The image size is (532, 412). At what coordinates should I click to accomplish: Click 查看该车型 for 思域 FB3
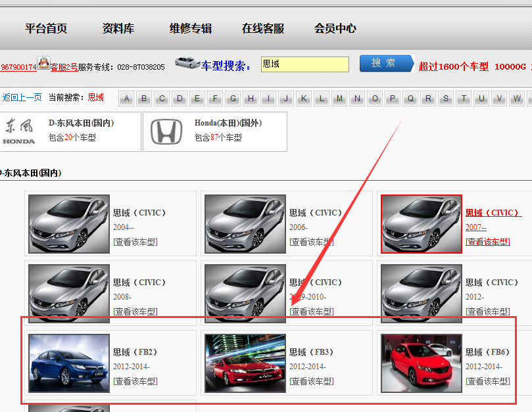(312, 381)
